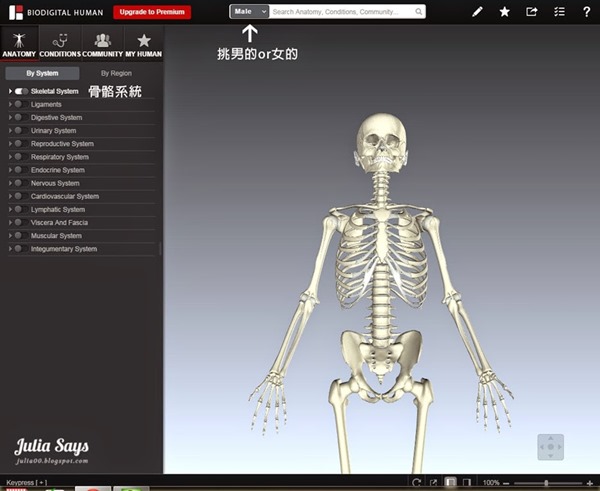The height and width of the screenshot is (491, 600).
Task: Click the Integumentary System label
Action: click(64, 249)
